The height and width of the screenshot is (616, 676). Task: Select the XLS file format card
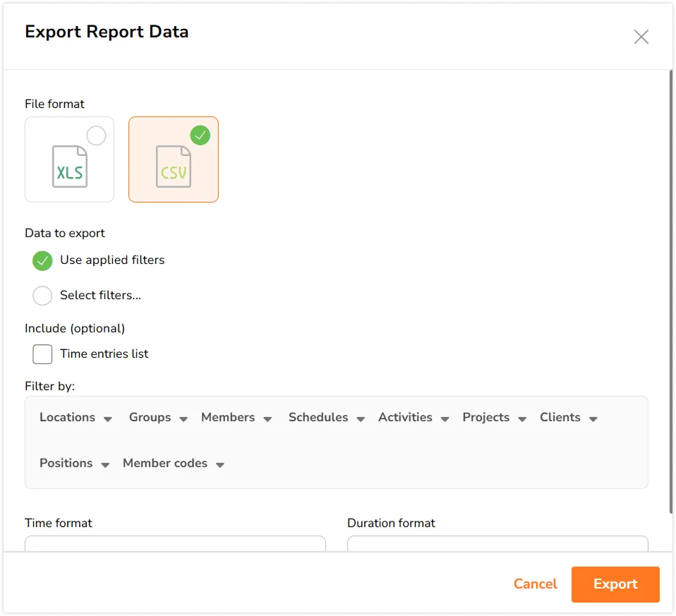[69, 159]
